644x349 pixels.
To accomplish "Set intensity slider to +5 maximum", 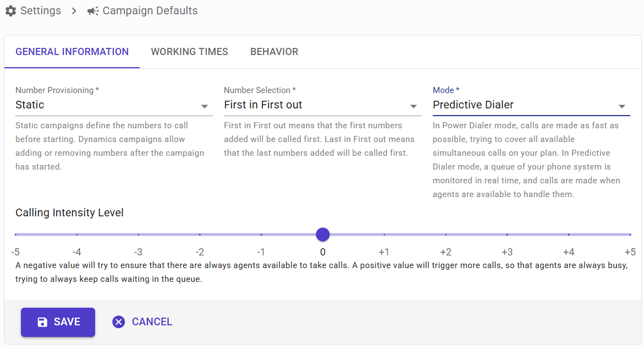I will [630, 235].
